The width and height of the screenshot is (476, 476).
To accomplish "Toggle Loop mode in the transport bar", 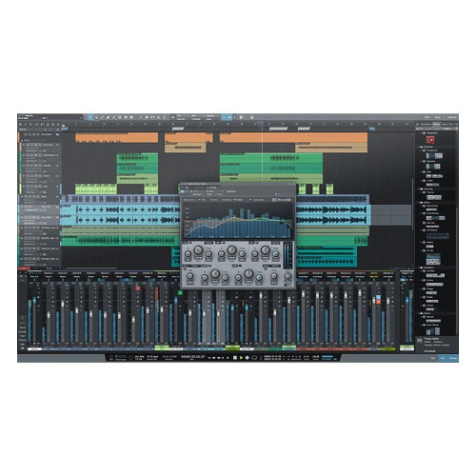I will (x=254, y=358).
